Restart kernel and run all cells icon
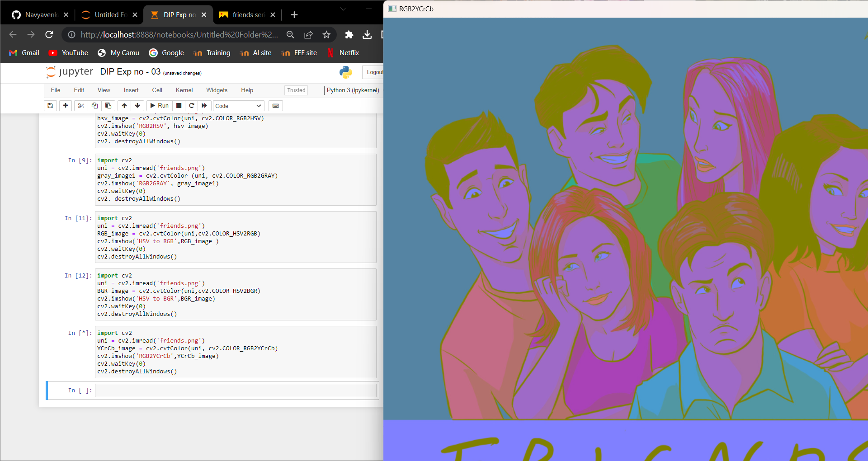The image size is (868, 461). (x=204, y=106)
